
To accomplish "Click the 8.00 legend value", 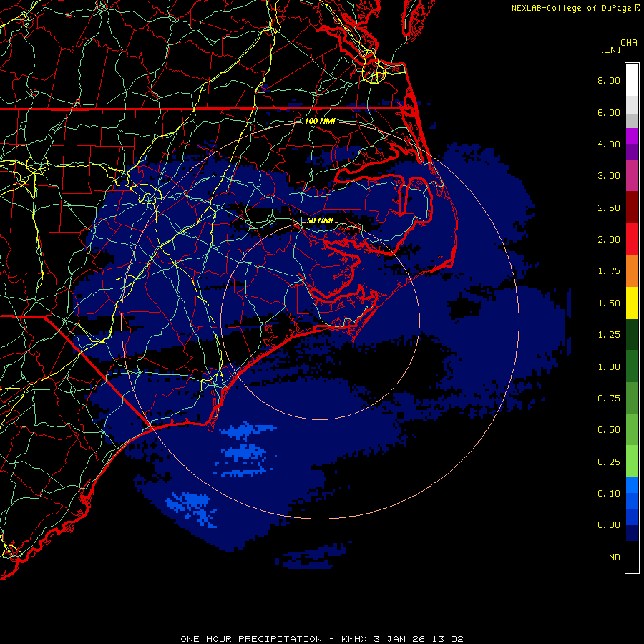I will click(x=609, y=80).
